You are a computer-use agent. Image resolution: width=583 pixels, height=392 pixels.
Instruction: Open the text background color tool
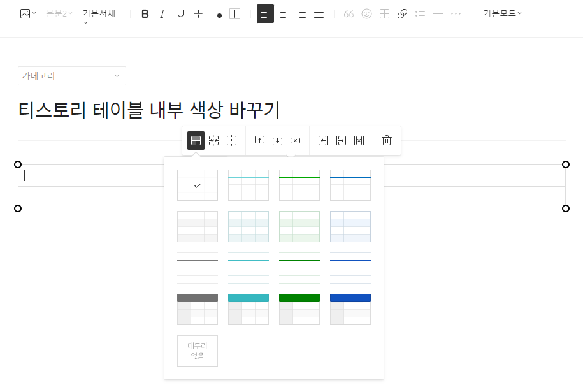pyautogui.click(x=234, y=14)
